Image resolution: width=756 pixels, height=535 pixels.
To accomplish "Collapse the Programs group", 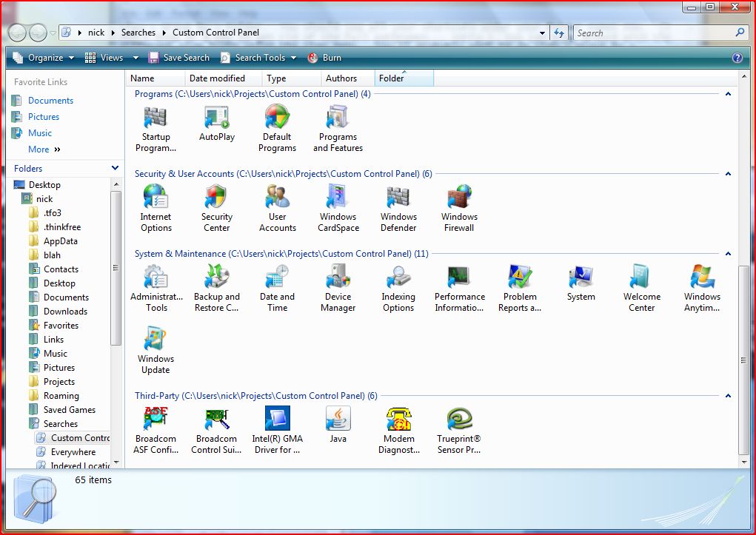I will coord(728,94).
